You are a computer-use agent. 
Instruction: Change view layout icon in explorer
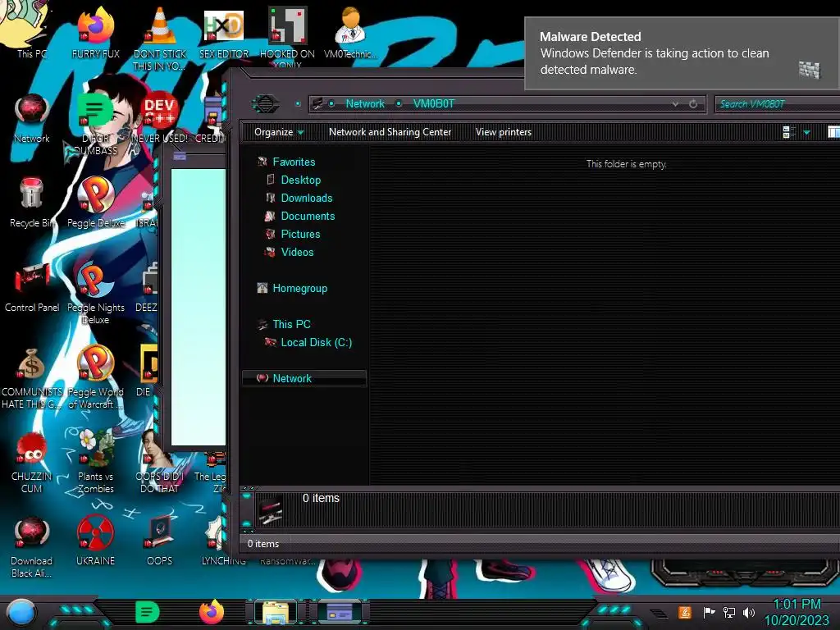pos(788,132)
